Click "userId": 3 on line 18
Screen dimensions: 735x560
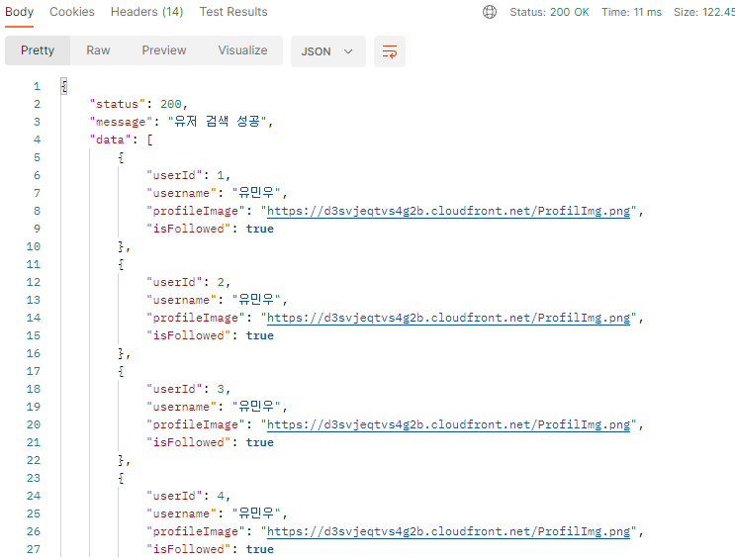tap(187, 389)
